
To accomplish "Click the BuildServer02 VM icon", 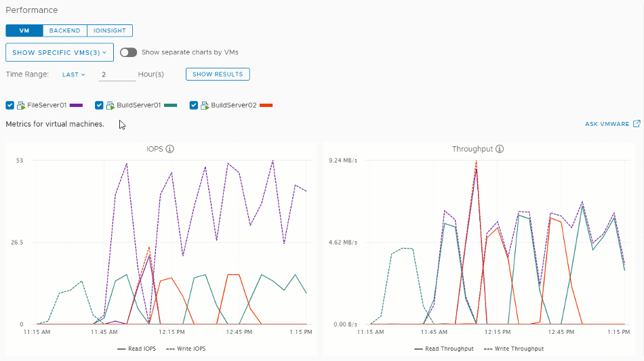I will 205,106.
